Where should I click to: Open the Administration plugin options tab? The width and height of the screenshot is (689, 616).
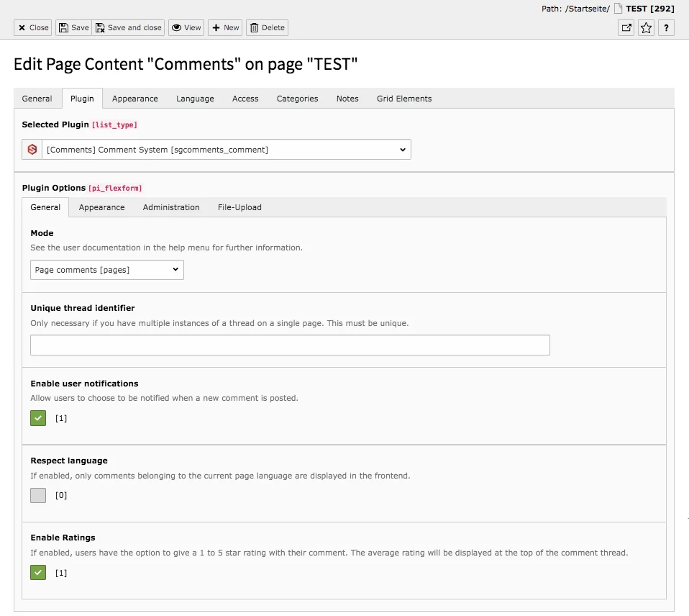[x=171, y=207]
